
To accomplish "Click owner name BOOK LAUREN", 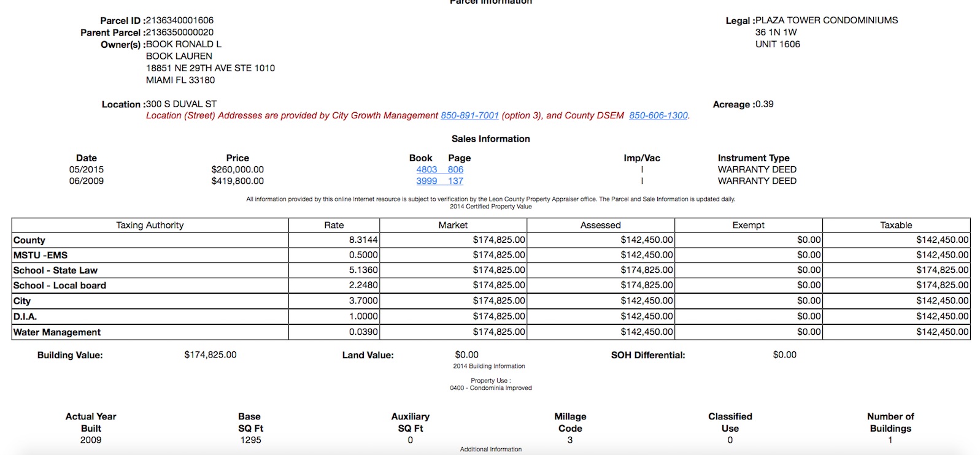I will click(179, 56).
